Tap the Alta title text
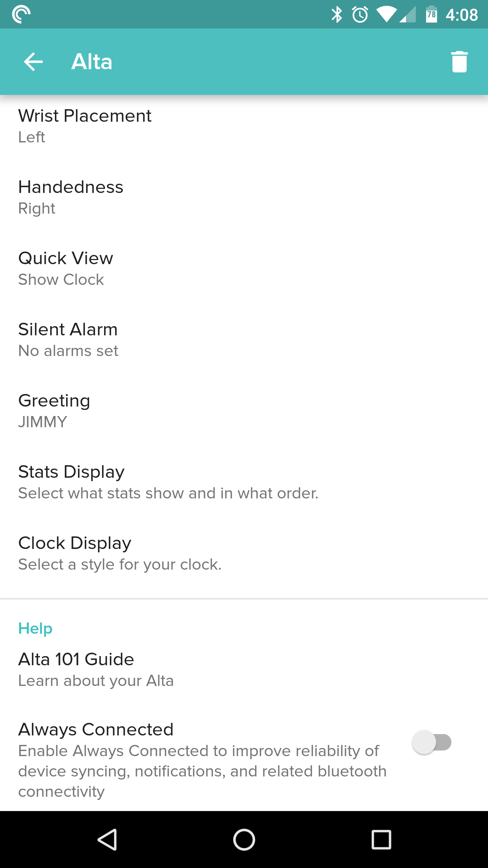 [91, 62]
